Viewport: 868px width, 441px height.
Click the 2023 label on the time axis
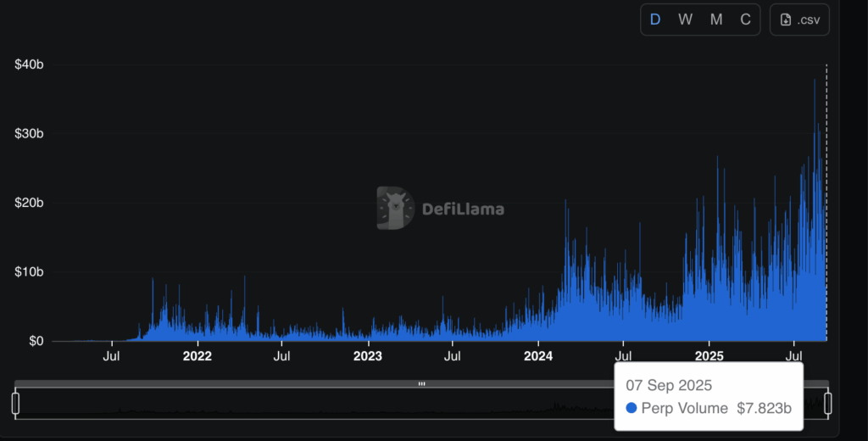coord(368,356)
